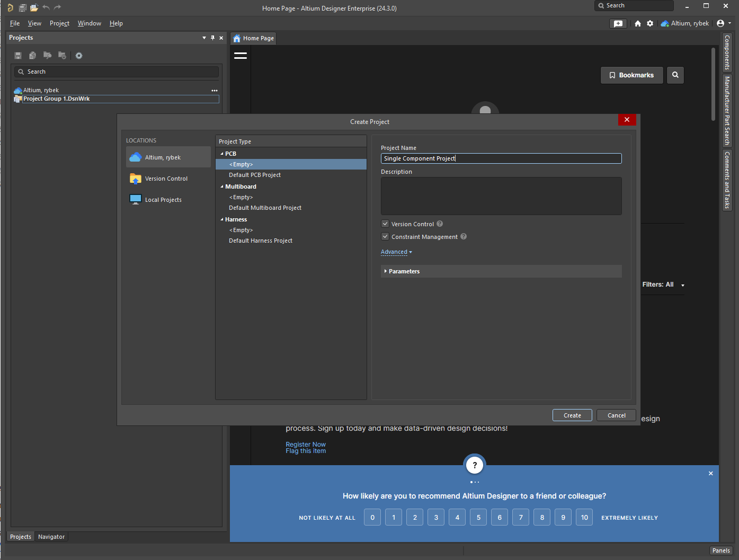
Task: Click Version Control help question icon
Action: (440, 224)
